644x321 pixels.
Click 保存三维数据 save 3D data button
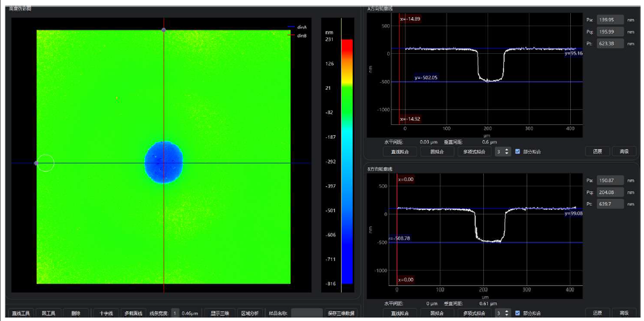[341, 313]
